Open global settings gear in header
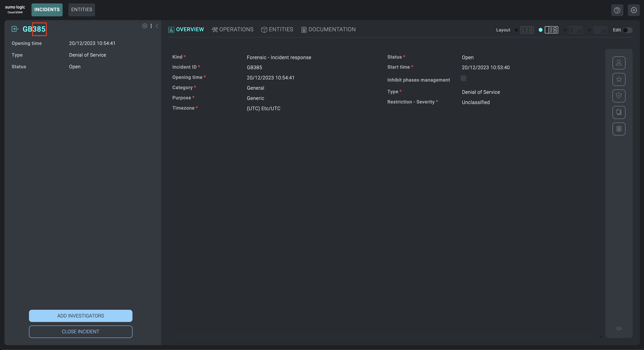Viewport: 644px width, 350px height. pos(634,10)
